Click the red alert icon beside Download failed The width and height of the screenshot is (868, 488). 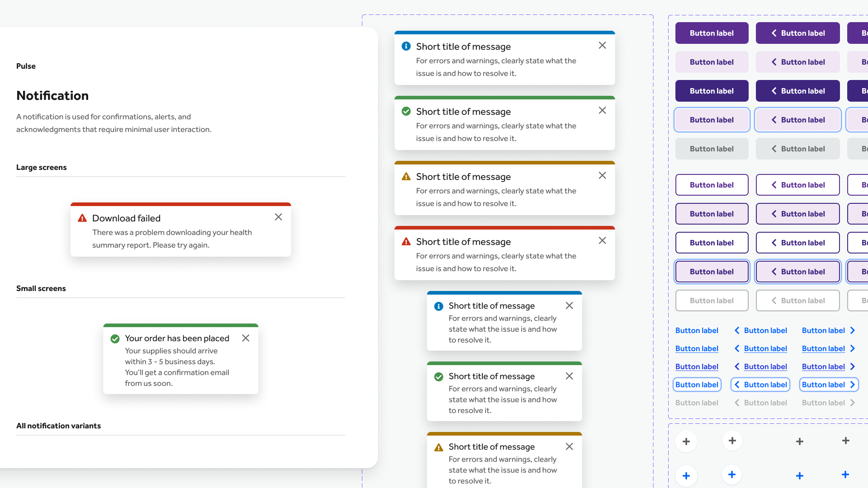82,218
